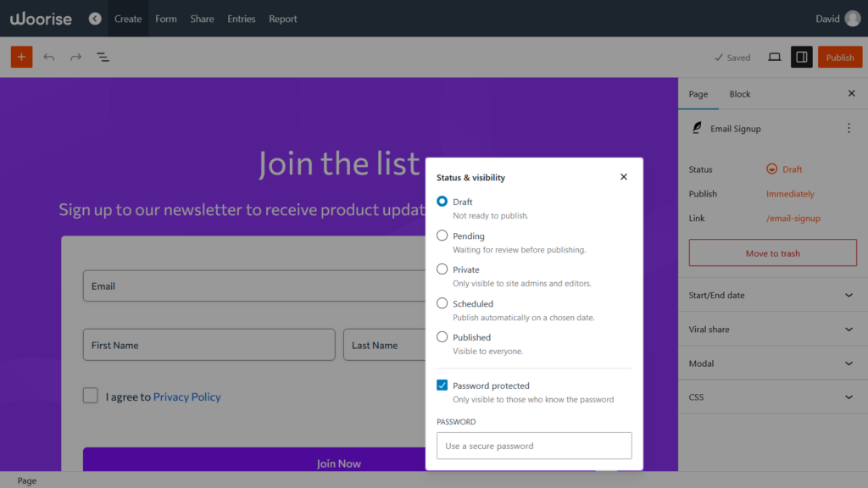Image resolution: width=868 pixels, height=488 pixels.
Task: Select the Draft status option
Action: pyautogui.click(x=442, y=202)
